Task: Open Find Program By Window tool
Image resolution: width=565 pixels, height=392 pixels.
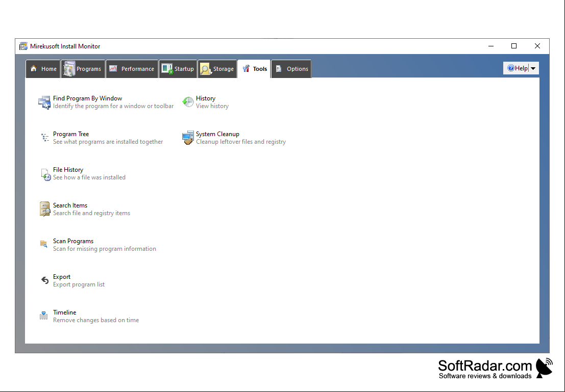Action: 88,98
